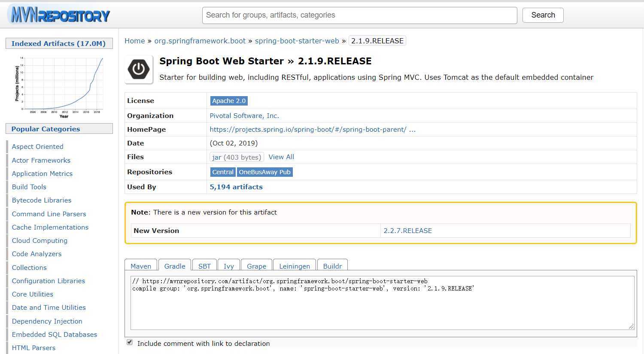Click the Repositories row label

(149, 172)
